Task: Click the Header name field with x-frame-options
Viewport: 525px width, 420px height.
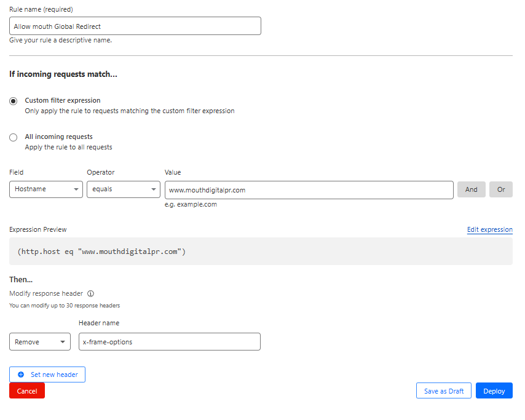Action: [x=169, y=342]
